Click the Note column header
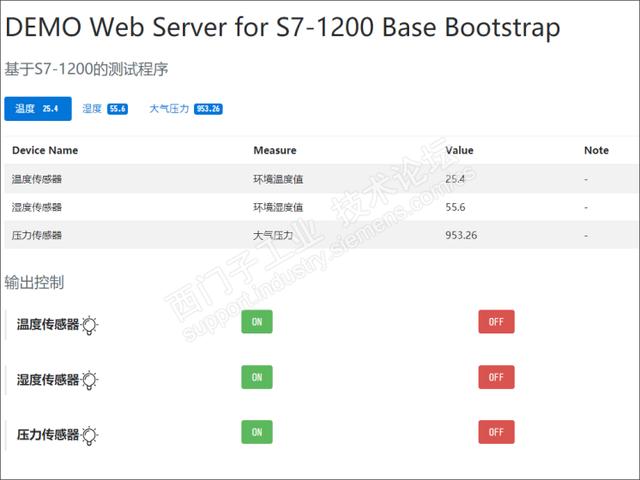 596,150
